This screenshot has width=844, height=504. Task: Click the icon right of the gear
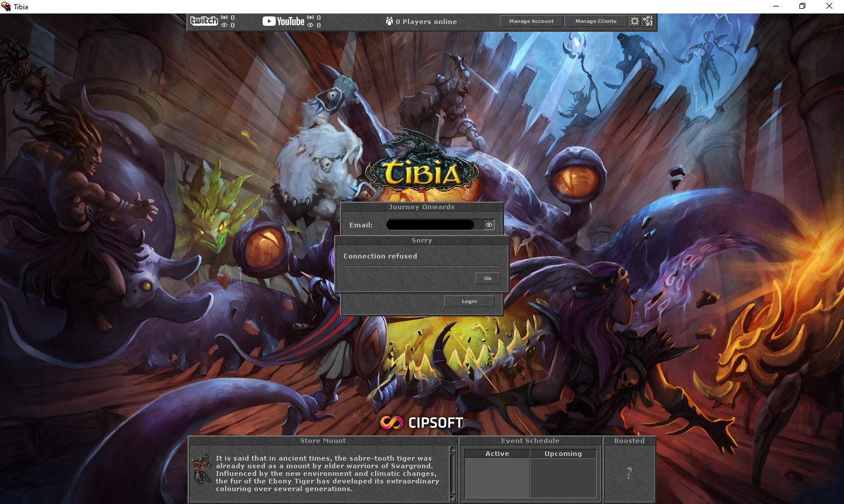point(648,21)
